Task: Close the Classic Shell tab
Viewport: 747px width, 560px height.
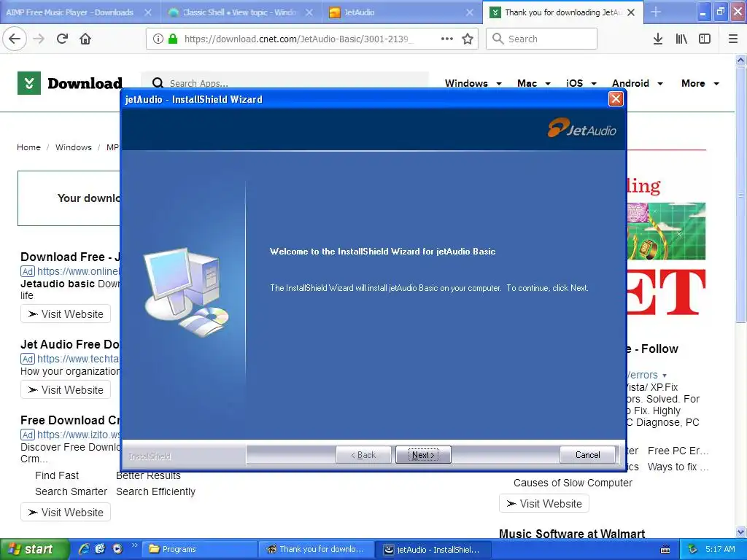Action: pyautogui.click(x=309, y=12)
